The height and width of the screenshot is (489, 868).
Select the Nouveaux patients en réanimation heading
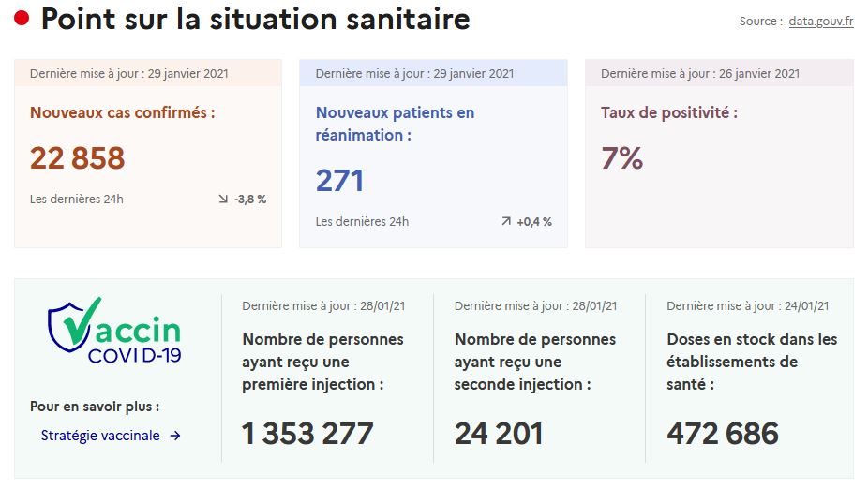(x=395, y=124)
